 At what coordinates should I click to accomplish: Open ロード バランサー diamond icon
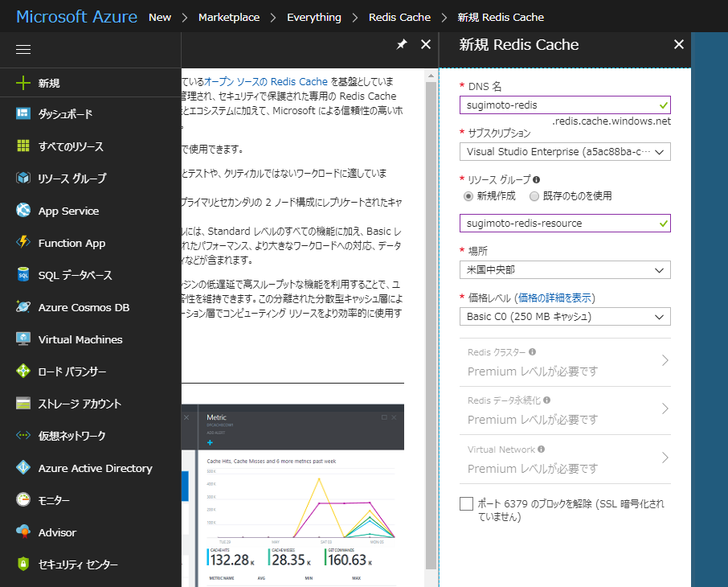pos(23,371)
